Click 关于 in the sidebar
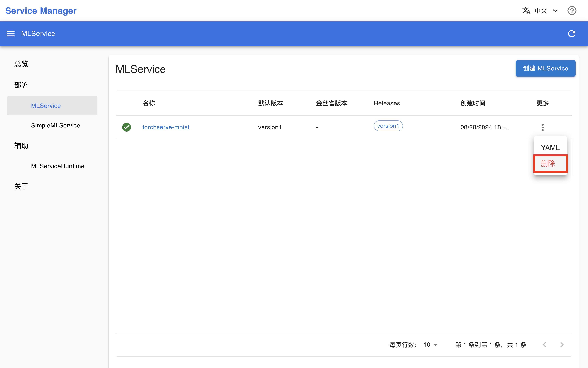Screen dimensions: 588x368 (21, 186)
